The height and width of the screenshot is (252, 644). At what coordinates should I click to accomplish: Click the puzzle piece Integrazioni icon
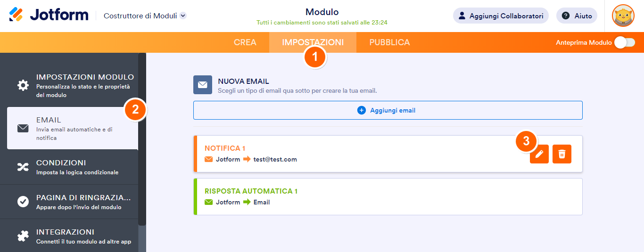(x=23, y=236)
